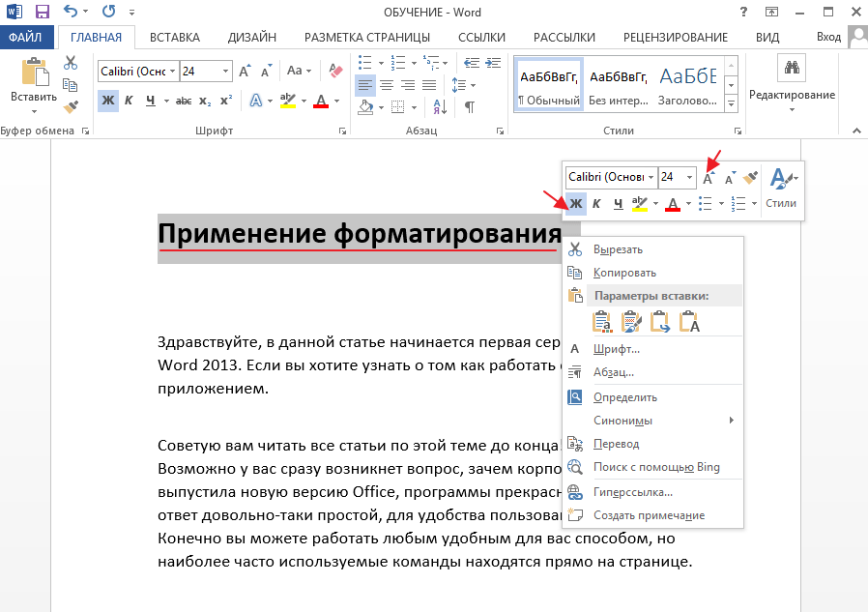Open ribbon font size dropdown

tap(225, 71)
